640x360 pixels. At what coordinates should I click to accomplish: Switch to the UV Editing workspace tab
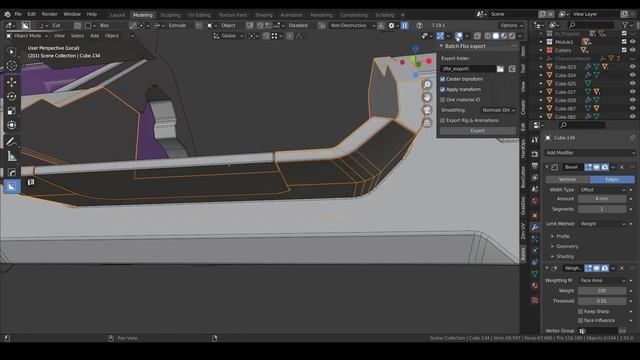199,15
